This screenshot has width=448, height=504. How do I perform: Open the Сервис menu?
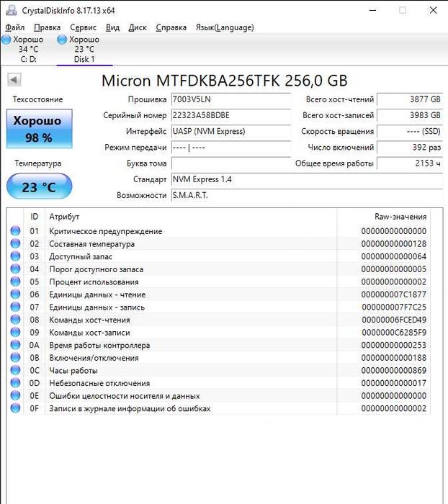pos(83,27)
